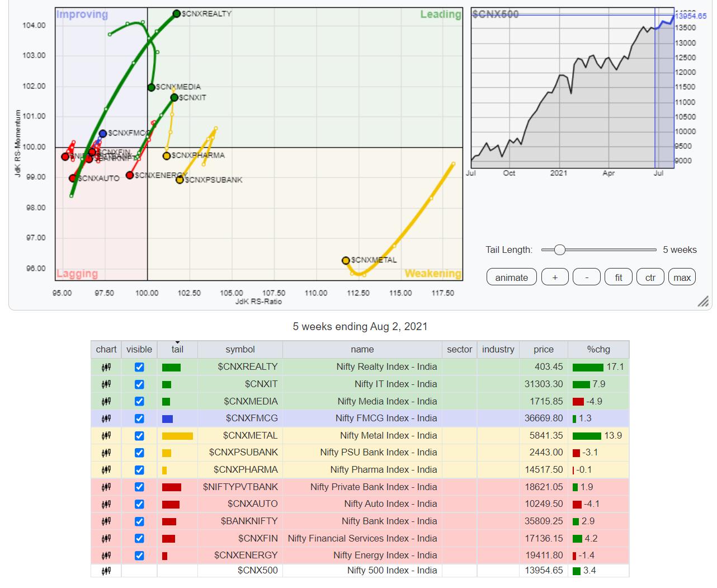Click chart icon in $CNXAUTO row
The image size is (717, 588).
click(106, 504)
